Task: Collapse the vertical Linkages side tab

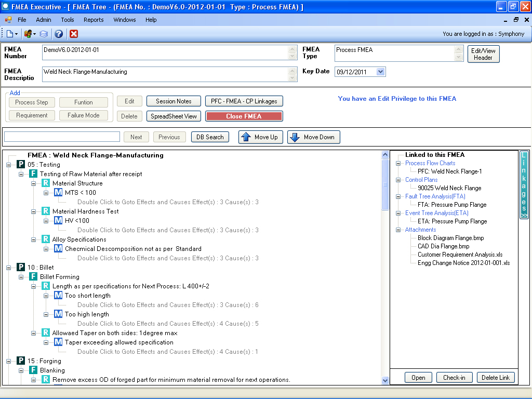Action: click(x=524, y=185)
